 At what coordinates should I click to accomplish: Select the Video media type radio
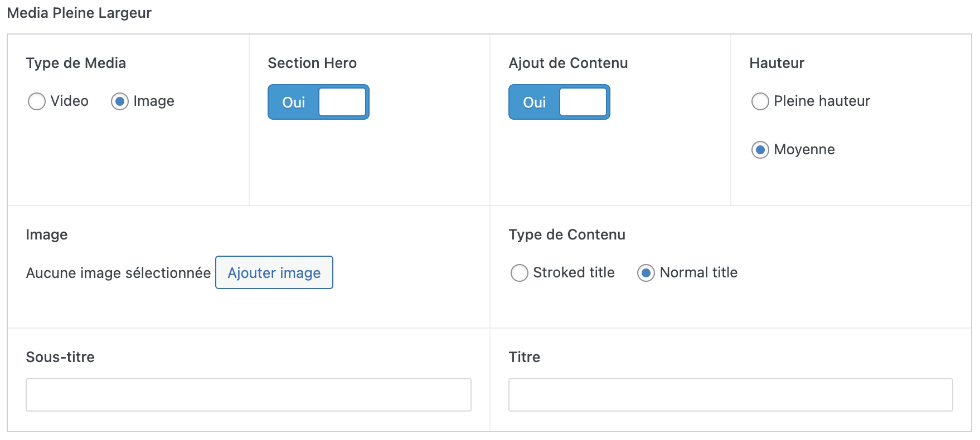click(x=37, y=101)
